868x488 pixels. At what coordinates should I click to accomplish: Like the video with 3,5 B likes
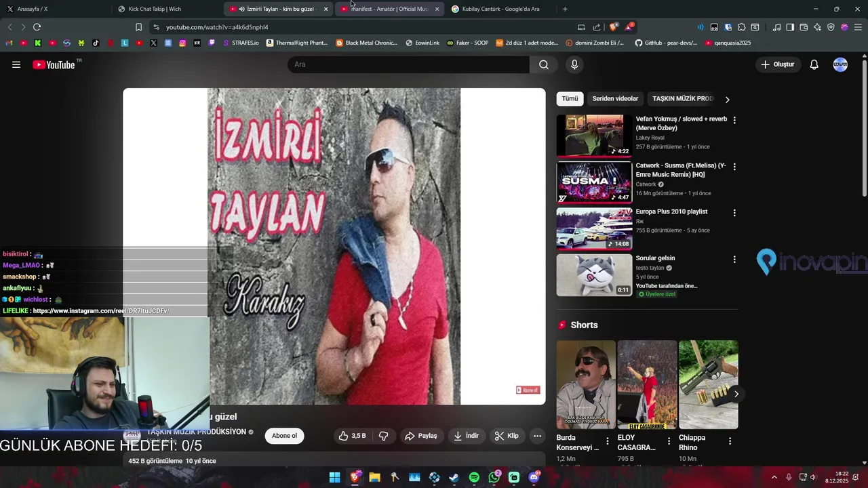point(353,436)
